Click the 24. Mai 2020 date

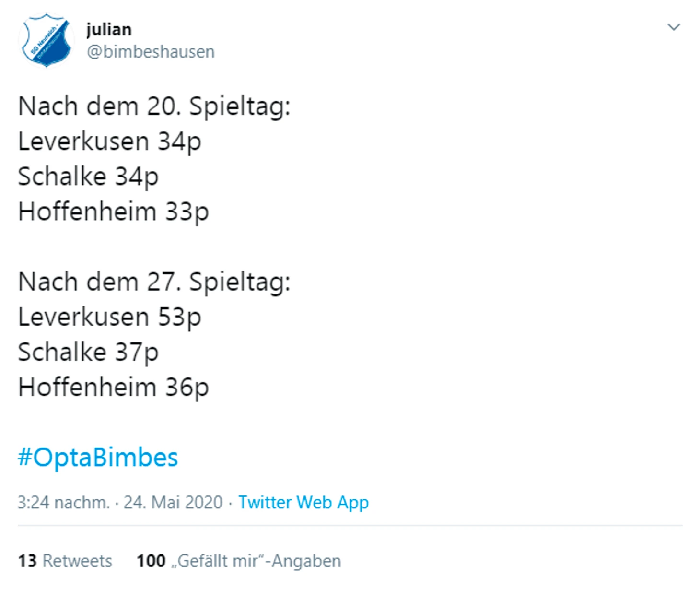173,502
